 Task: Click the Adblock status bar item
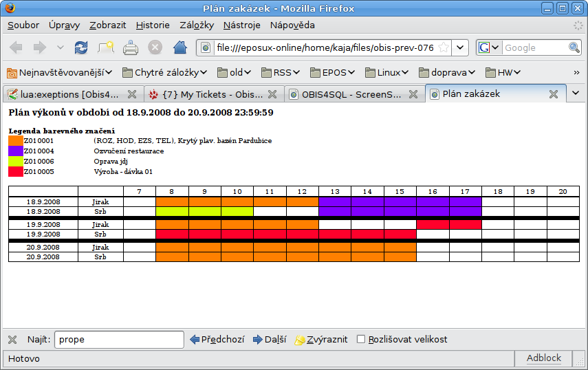[x=543, y=358]
